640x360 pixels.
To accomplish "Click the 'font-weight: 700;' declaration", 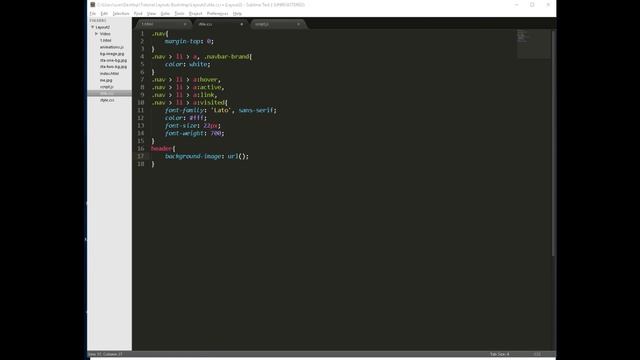I will pos(195,133).
